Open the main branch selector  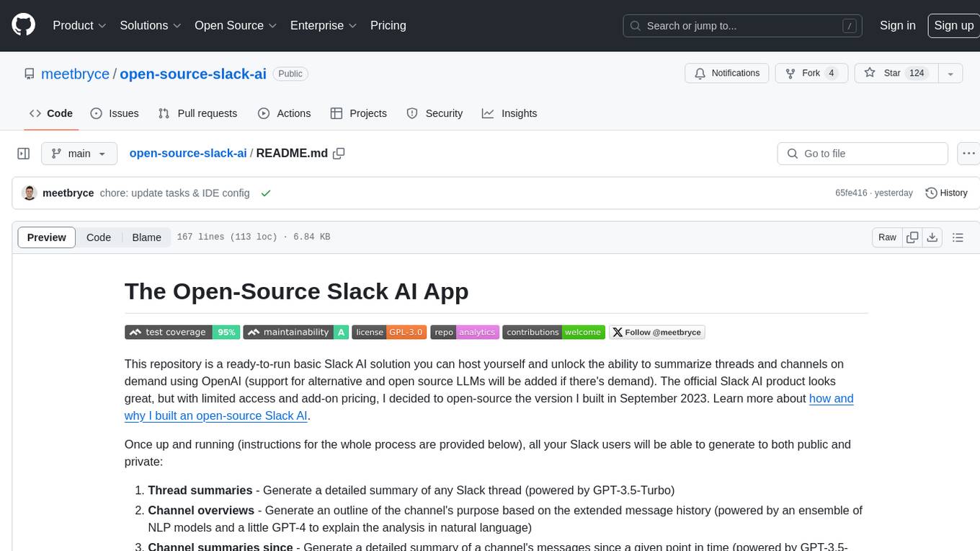[79, 154]
